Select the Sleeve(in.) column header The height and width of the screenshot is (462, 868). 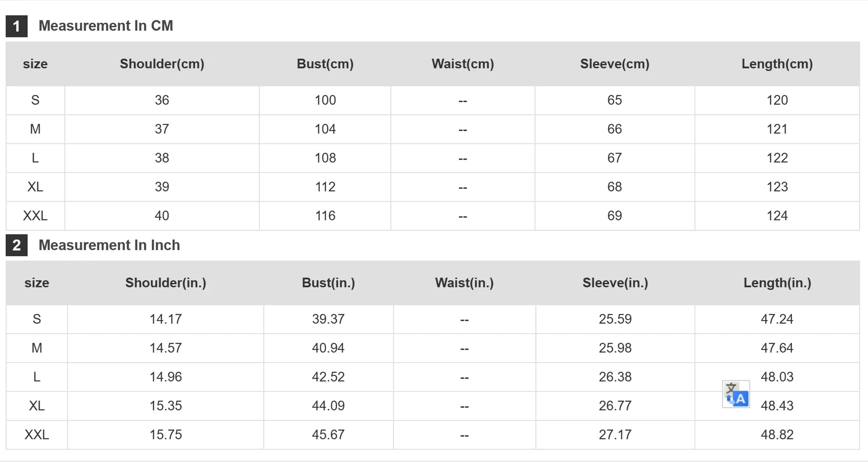tap(615, 283)
